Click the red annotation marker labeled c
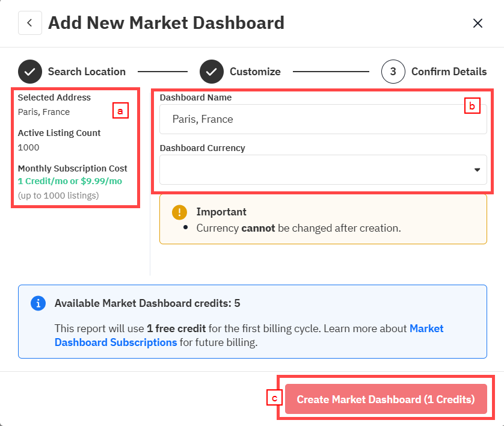The width and height of the screenshot is (504, 426). [x=274, y=397]
